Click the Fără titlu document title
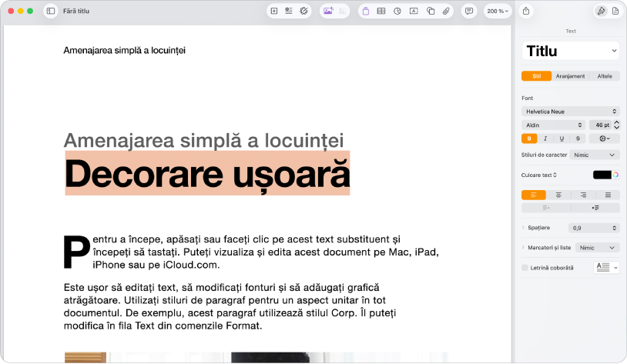The height and width of the screenshot is (364, 627). (x=76, y=12)
